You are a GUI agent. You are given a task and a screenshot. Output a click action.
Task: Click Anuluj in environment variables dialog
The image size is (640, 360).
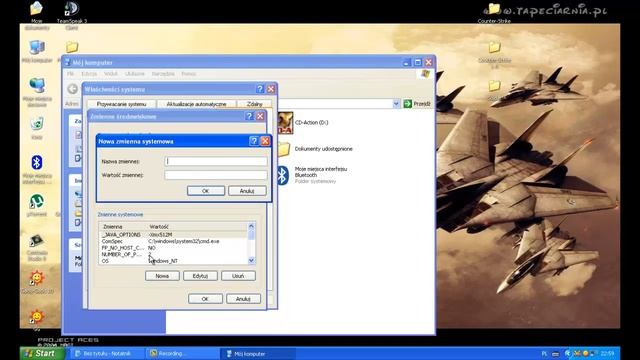[x=243, y=299]
